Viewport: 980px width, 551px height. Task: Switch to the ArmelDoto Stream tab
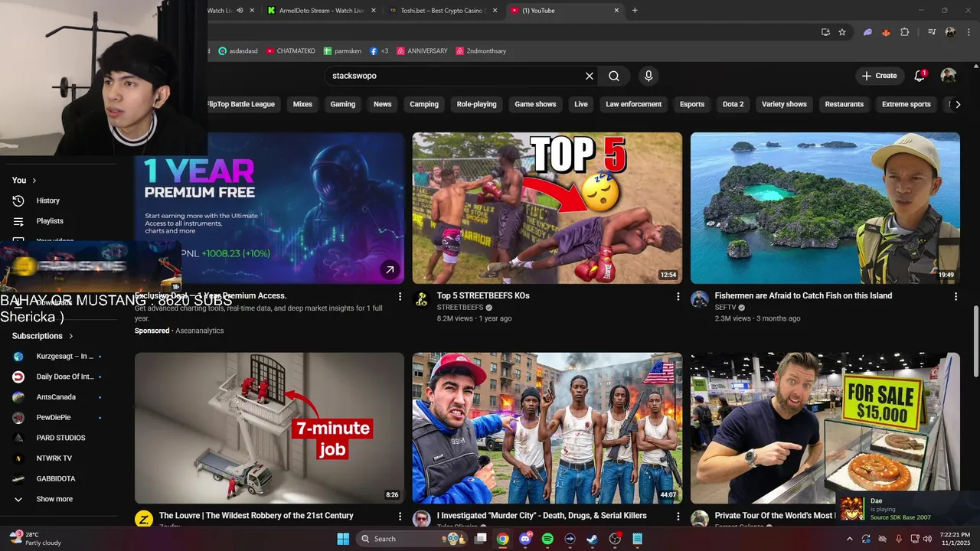(321, 11)
